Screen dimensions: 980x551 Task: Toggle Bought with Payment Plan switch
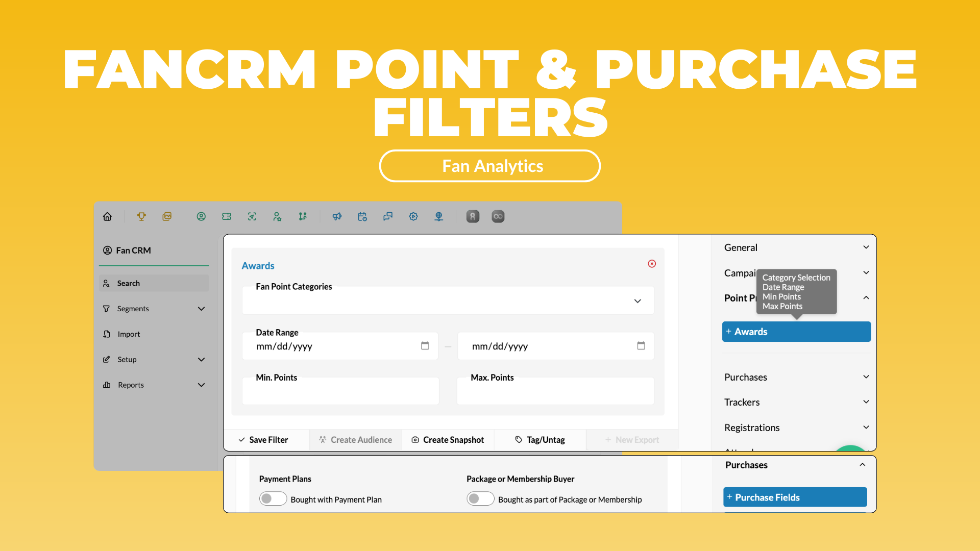273,499
